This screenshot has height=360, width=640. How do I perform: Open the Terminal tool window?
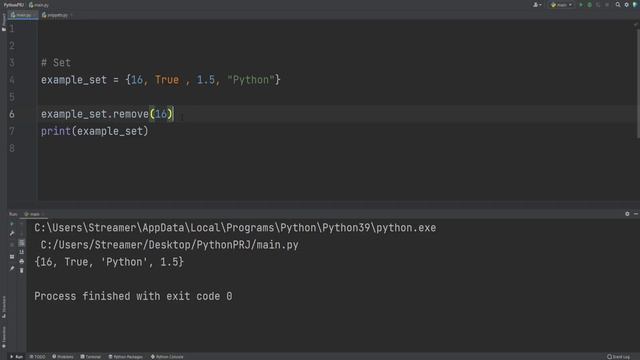coord(91,357)
